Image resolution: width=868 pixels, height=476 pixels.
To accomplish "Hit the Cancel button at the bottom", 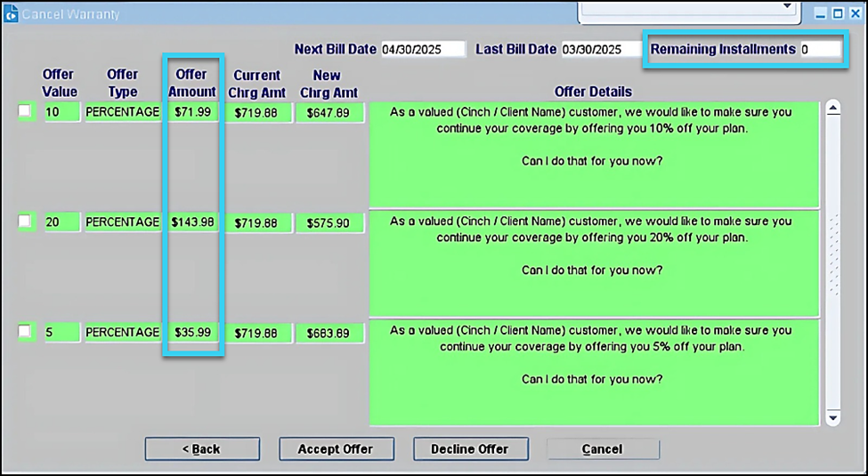I will tap(602, 448).
